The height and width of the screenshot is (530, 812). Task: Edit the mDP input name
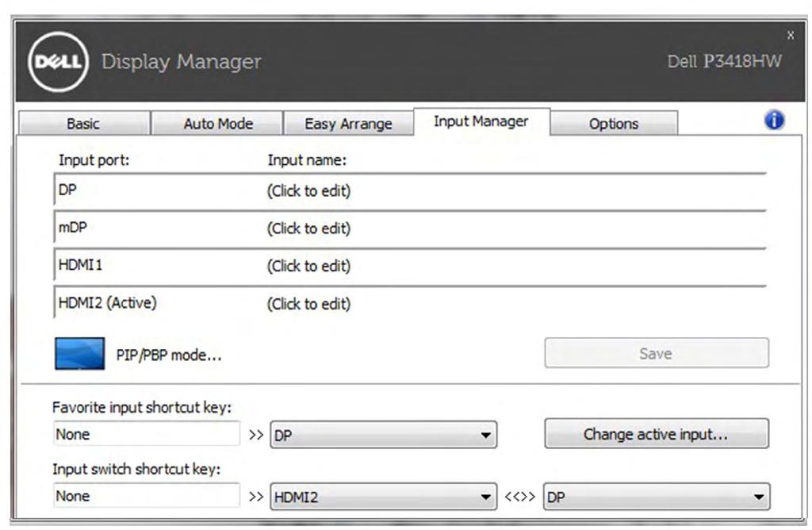[308, 229]
